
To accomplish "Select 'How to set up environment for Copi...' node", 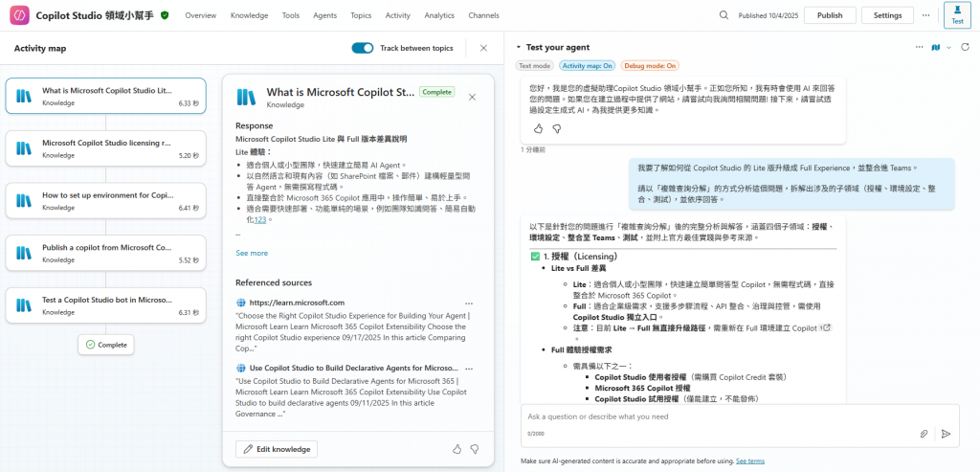I will [x=105, y=201].
